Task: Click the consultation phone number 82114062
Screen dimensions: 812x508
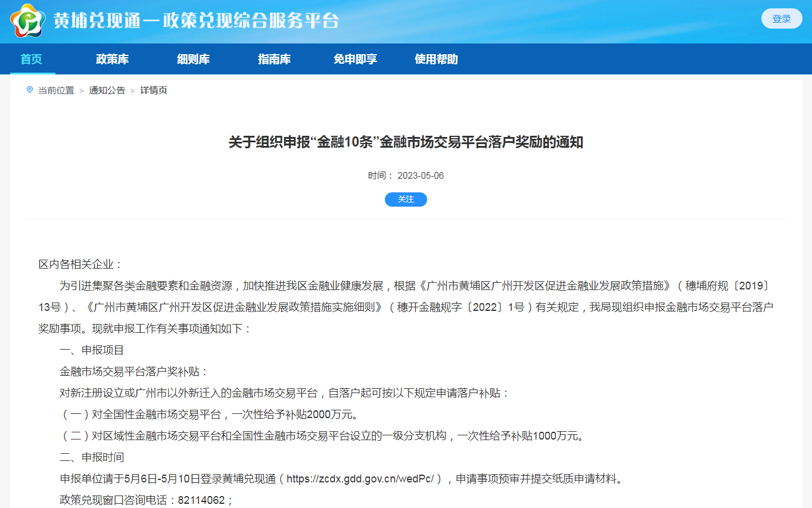Action: [x=201, y=500]
